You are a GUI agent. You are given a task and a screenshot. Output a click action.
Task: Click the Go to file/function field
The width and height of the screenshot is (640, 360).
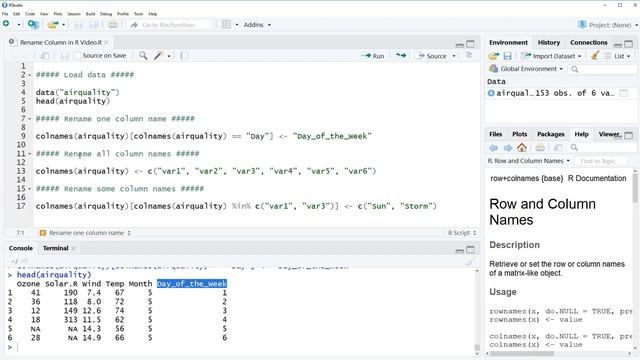[x=169, y=25]
